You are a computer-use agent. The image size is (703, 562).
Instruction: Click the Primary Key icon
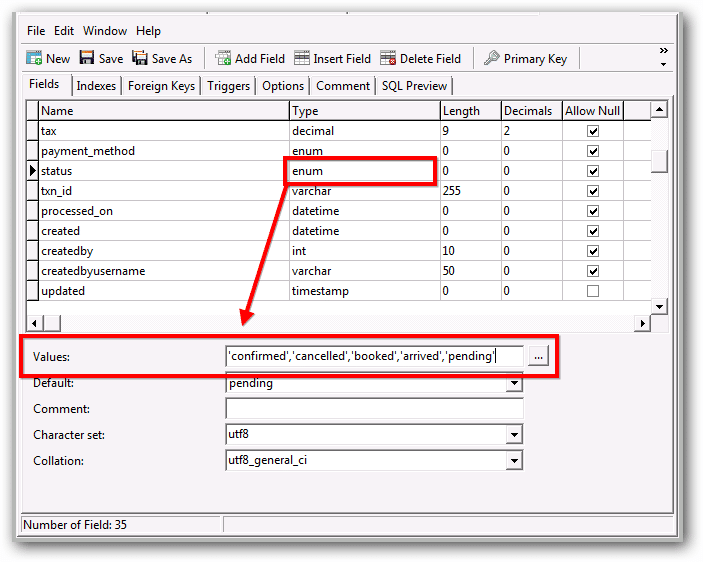point(492,58)
